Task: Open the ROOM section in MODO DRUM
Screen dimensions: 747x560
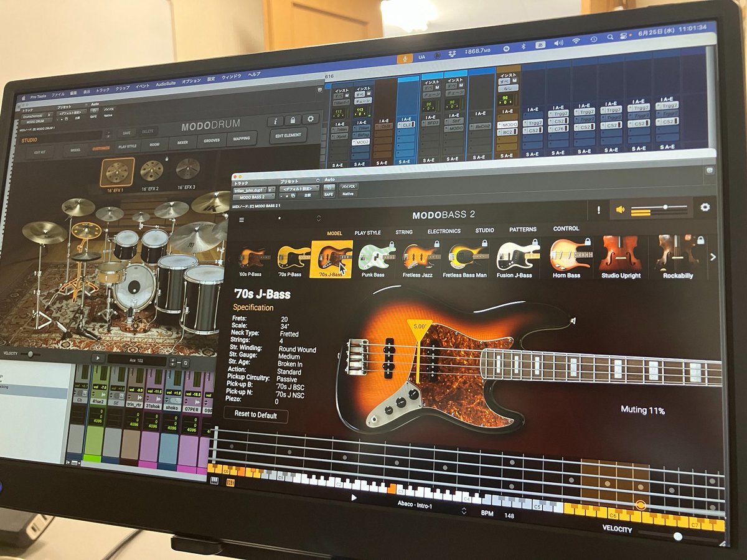Action: click(x=154, y=145)
